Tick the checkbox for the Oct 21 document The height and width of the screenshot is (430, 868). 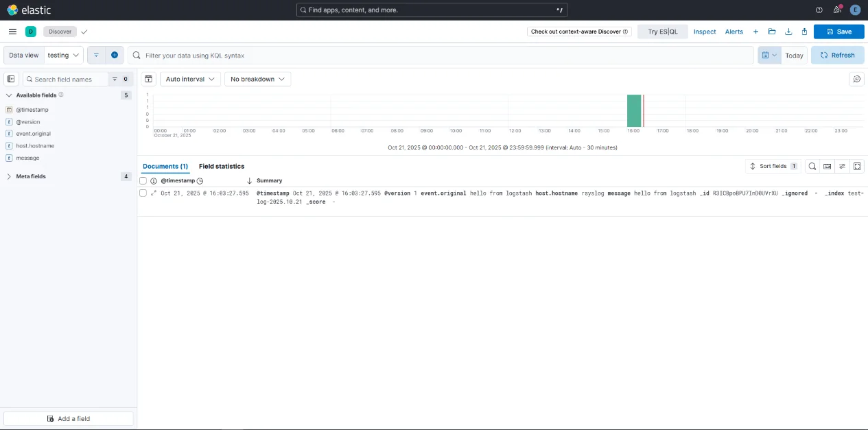pyautogui.click(x=143, y=193)
